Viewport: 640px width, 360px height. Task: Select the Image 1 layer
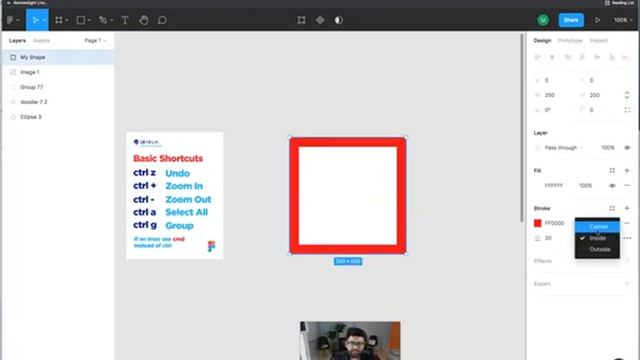58,72
